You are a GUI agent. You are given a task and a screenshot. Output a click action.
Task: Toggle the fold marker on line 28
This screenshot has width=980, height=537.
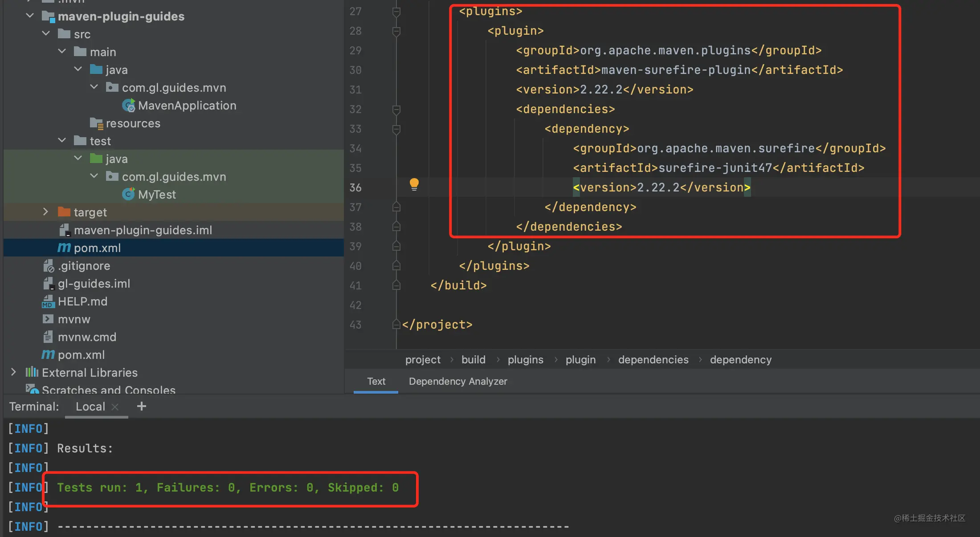coord(396,31)
